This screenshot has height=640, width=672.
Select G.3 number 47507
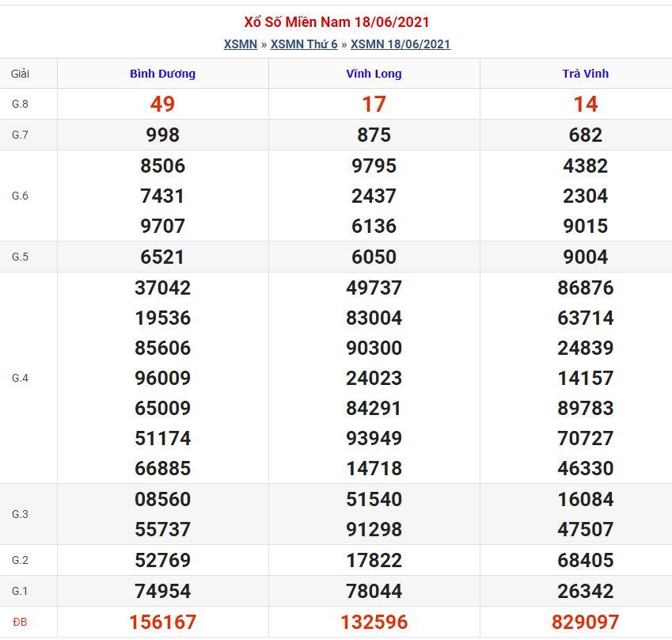(586, 529)
